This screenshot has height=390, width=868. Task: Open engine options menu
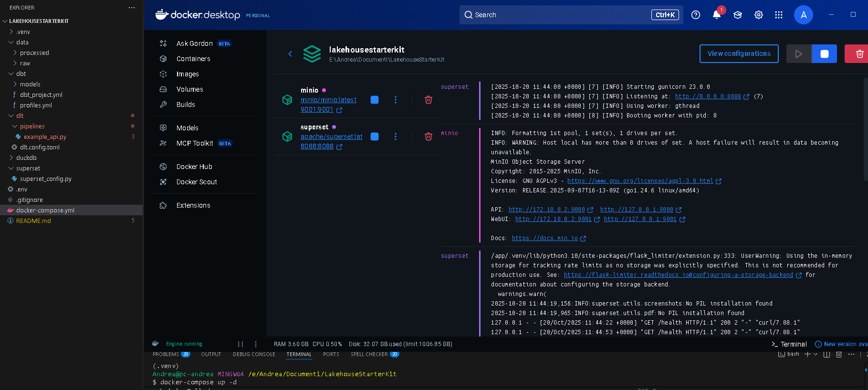256,344
